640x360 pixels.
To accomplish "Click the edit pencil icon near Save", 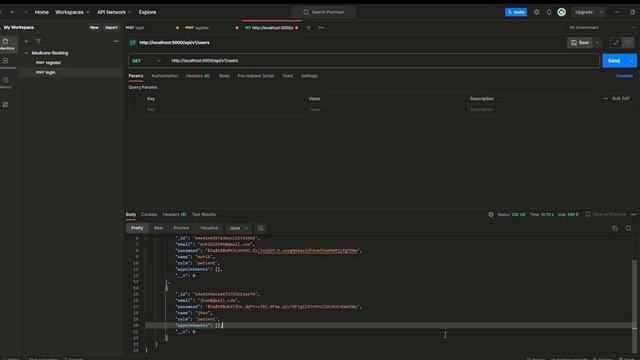I will click(616, 42).
